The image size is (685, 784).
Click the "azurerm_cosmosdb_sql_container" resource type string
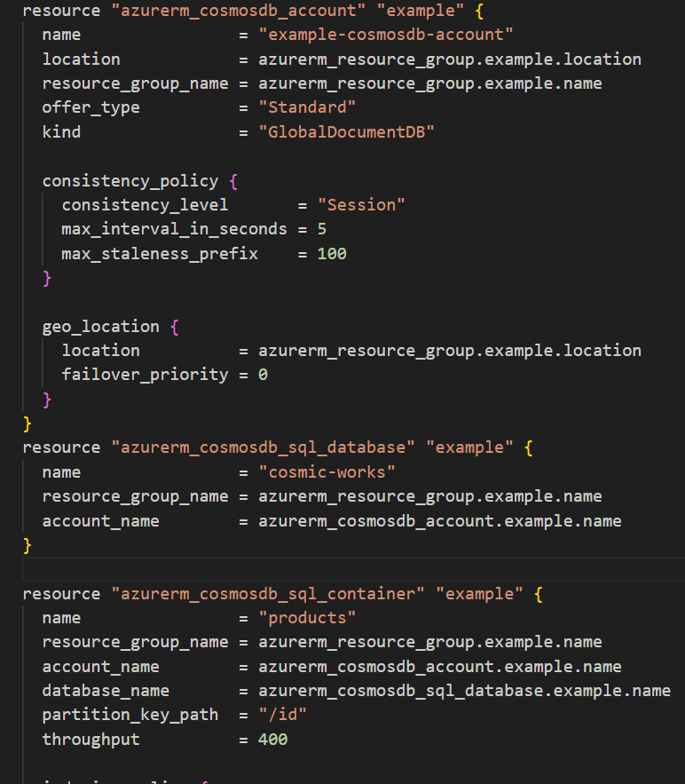[x=268, y=594]
